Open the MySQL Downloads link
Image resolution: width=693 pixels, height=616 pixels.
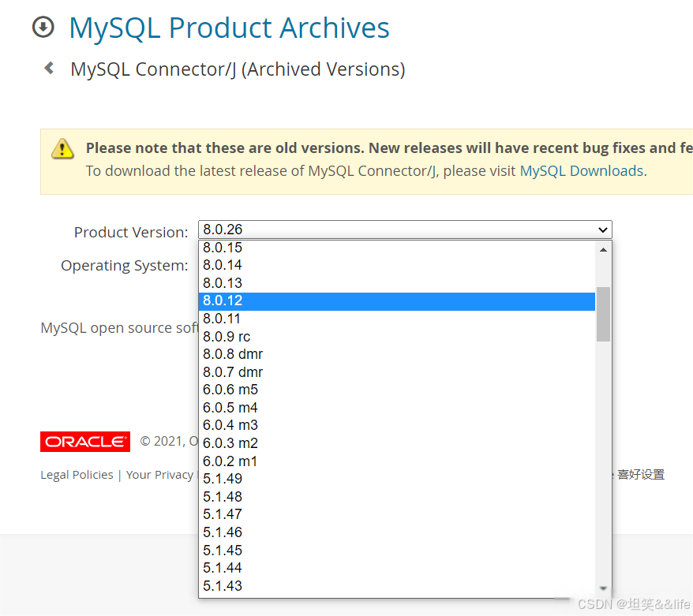coord(581,171)
